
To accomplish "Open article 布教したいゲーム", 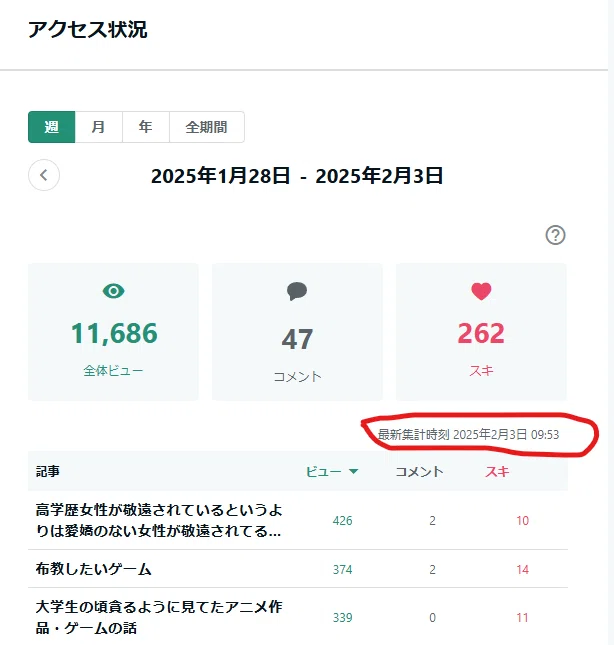I will [x=94, y=569].
